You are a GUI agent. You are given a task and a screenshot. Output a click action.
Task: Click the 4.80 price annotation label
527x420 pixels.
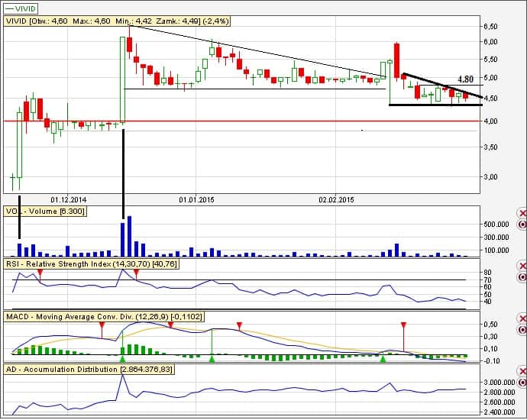(x=465, y=79)
